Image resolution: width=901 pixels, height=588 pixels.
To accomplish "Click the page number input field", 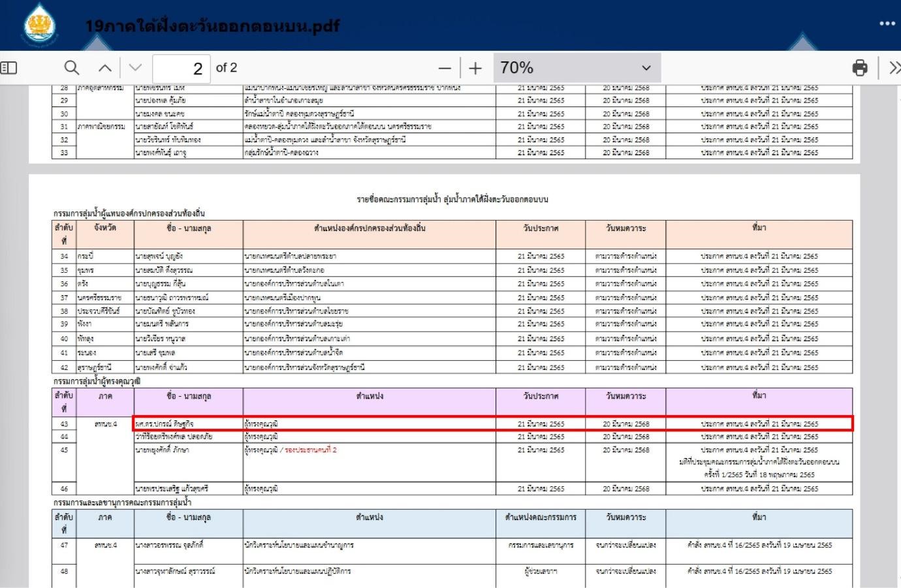I will point(181,69).
